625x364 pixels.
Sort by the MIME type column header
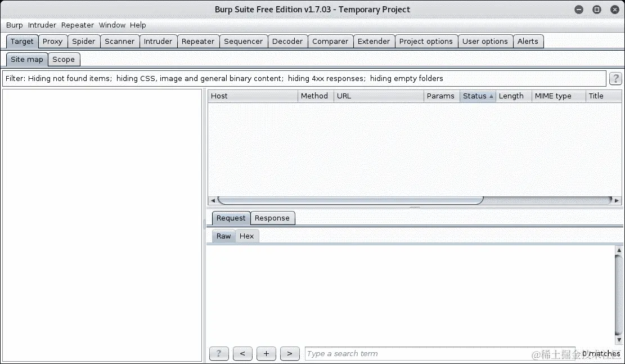pos(559,96)
